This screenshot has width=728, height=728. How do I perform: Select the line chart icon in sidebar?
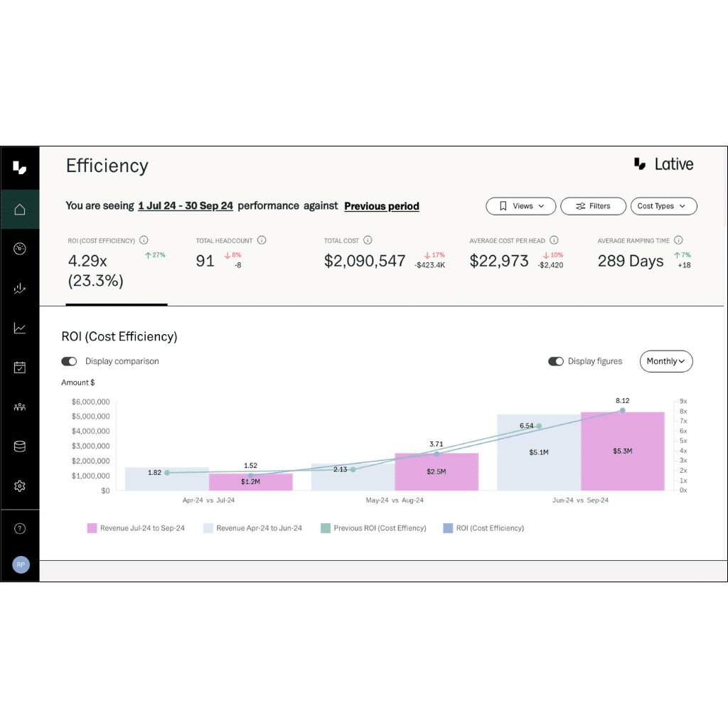[20, 327]
